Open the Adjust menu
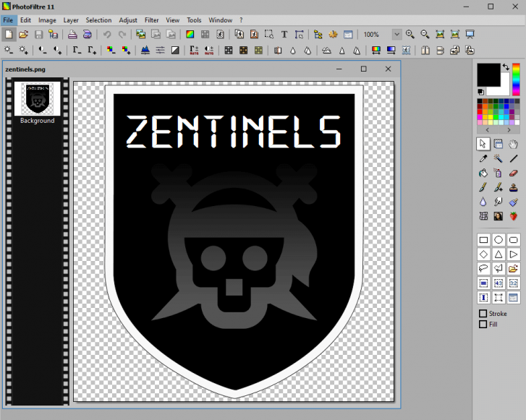This screenshot has height=420, width=526. 128,20
